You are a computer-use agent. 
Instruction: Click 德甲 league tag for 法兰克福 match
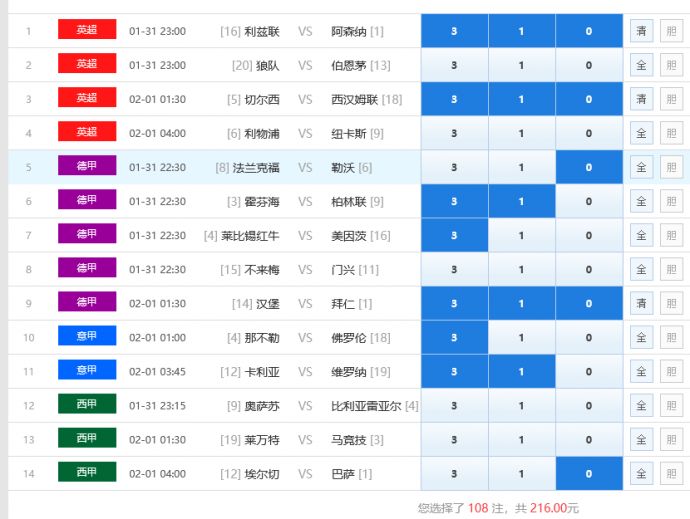pos(87,167)
